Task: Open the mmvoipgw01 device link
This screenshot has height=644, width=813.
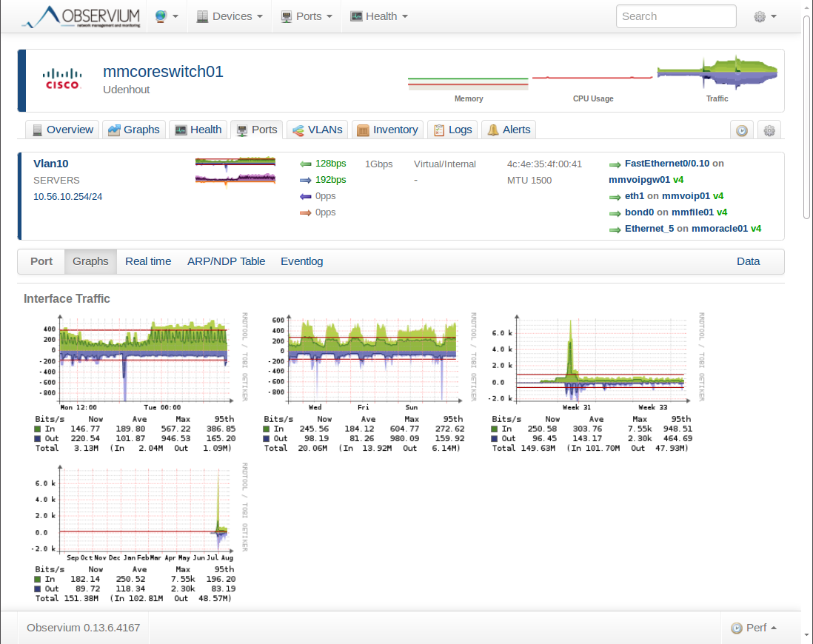Action: click(x=639, y=180)
